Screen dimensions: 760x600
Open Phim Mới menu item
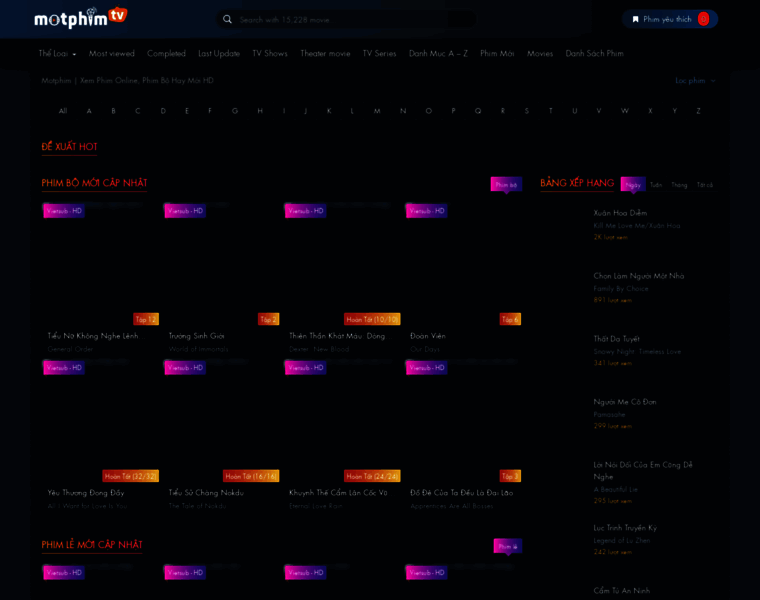coord(497,54)
